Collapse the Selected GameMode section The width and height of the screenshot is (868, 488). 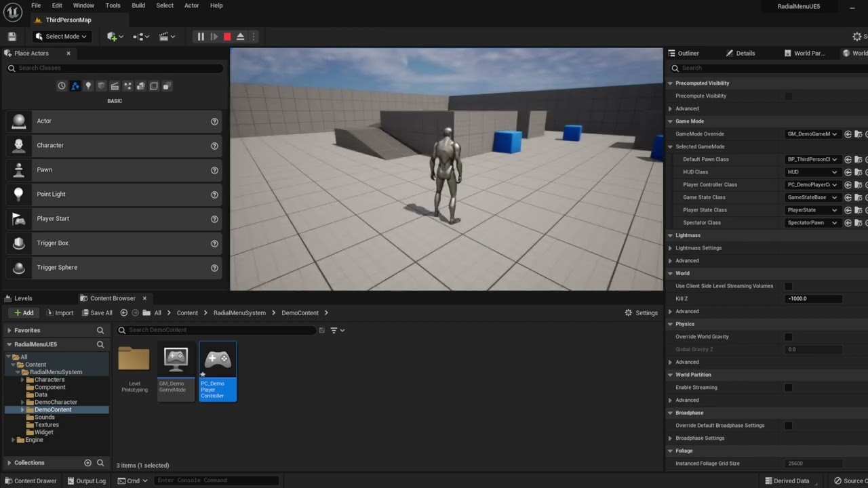670,147
